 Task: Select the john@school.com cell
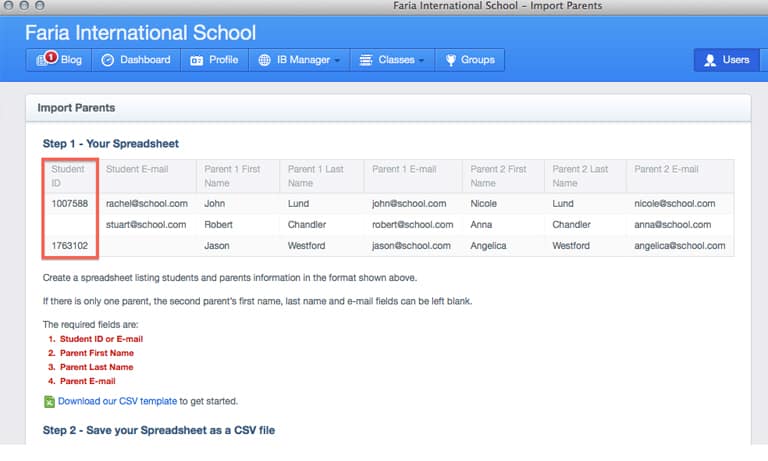pyautogui.click(x=409, y=204)
